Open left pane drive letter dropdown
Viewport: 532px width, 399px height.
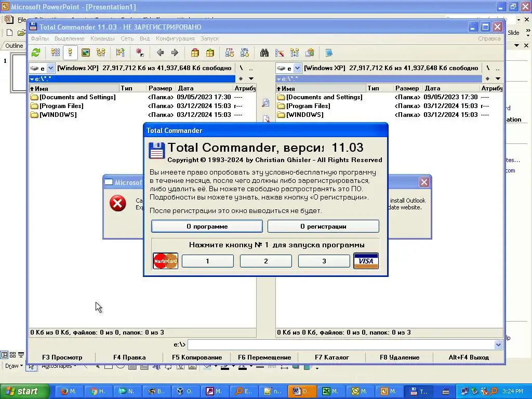click(x=50, y=68)
